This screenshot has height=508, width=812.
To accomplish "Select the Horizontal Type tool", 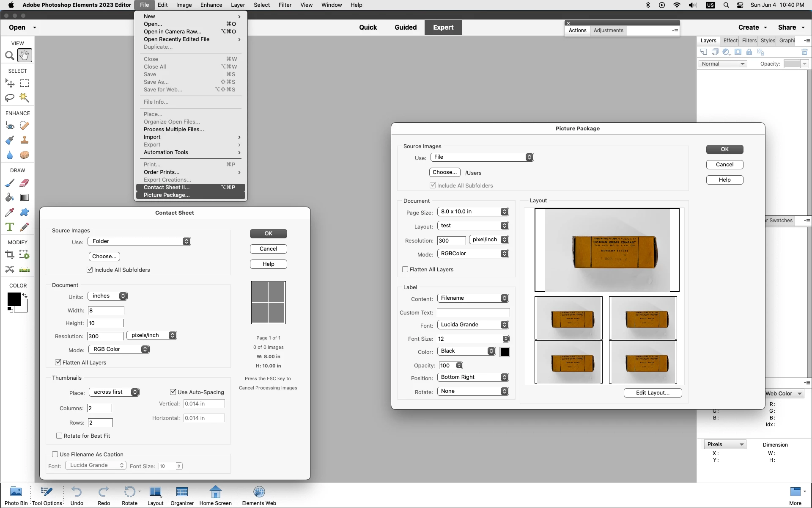I will 9,227.
